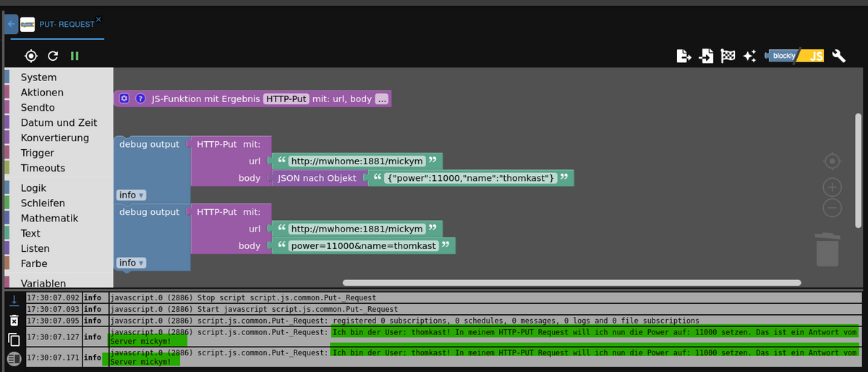
Task: Edit the JSON body text with power 11000
Action: pos(471,178)
